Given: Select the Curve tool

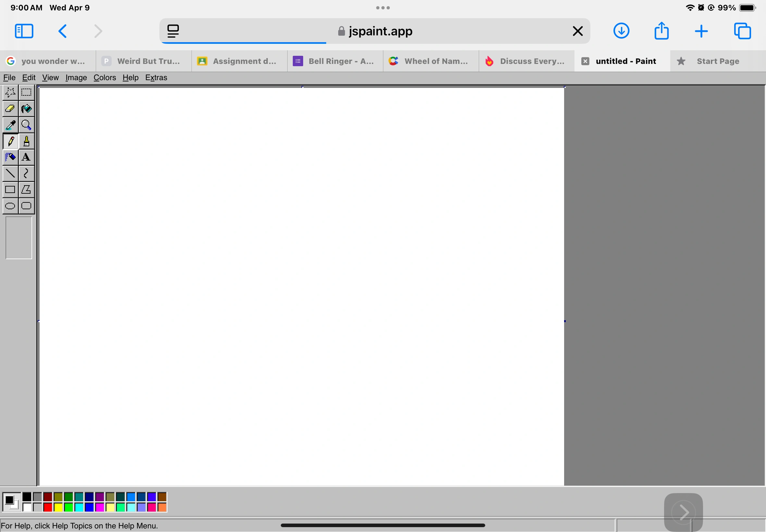Looking at the screenshot, I should (x=26, y=173).
